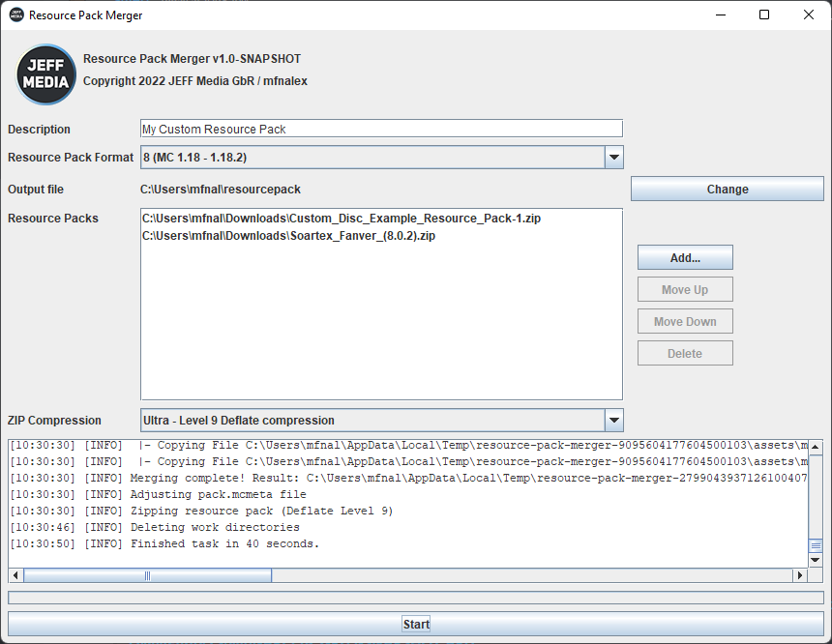Click the title bar app icon

(16, 15)
